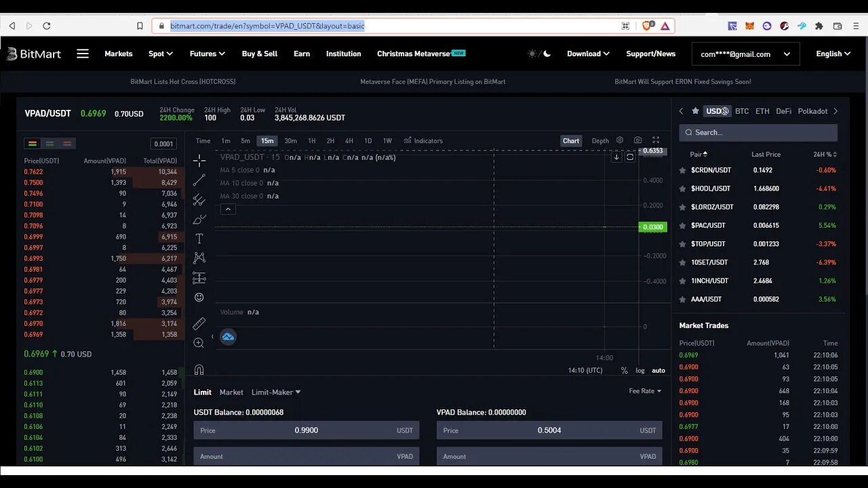Open the Download dropdown
Viewport: 868px width, 488px height.
[x=588, y=54]
